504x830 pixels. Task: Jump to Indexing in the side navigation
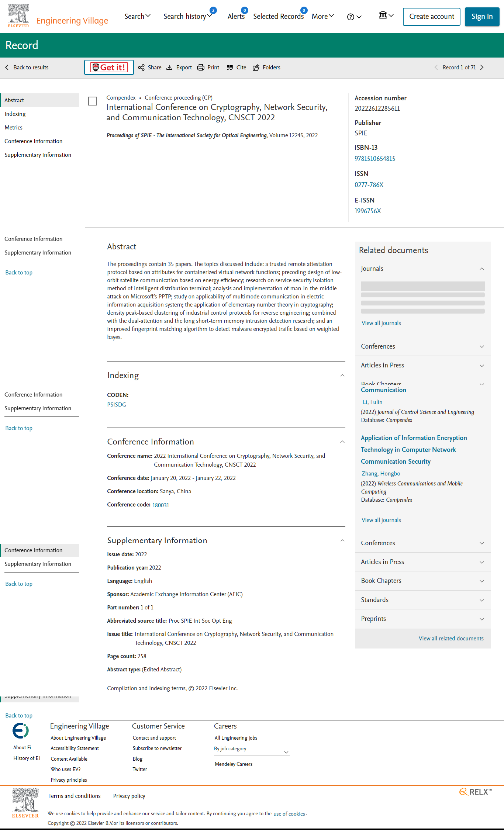pyautogui.click(x=15, y=114)
